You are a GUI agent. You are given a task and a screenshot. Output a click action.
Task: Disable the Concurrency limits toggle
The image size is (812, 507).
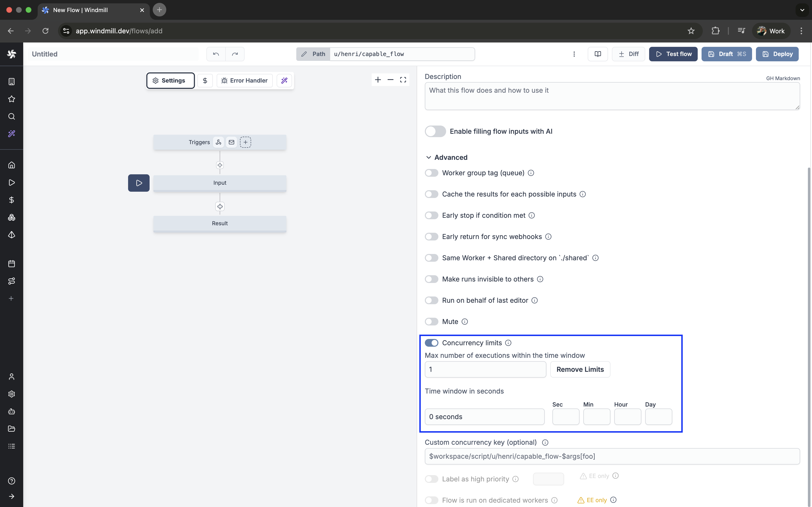pyautogui.click(x=432, y=343)
